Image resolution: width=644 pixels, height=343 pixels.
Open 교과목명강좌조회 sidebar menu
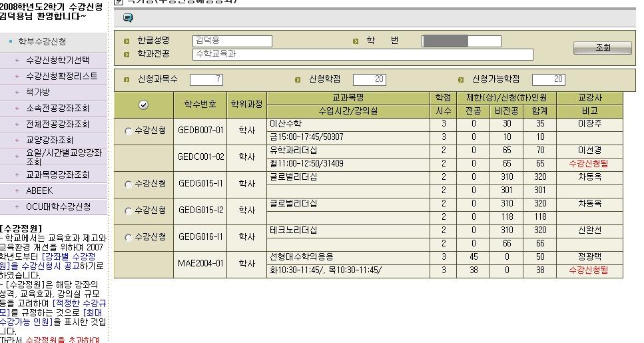57,175
